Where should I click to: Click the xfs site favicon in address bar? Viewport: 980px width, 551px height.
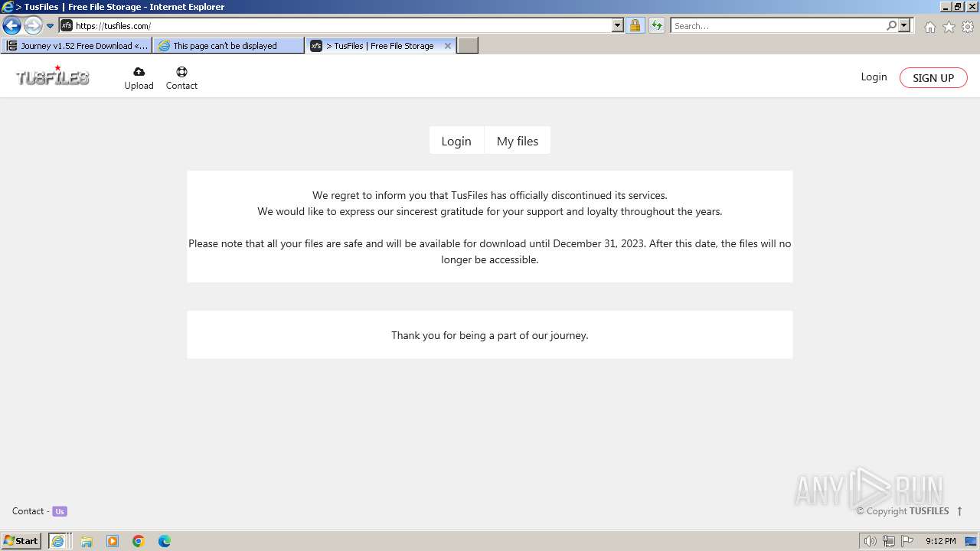click(67, 25)
